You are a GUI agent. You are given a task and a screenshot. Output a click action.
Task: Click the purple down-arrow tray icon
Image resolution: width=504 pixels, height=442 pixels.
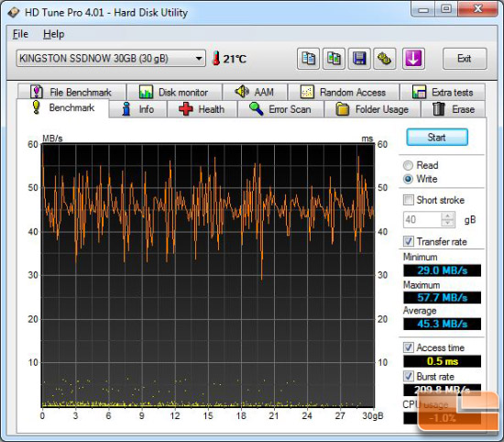pyautogui.click(x=413, y=59)
